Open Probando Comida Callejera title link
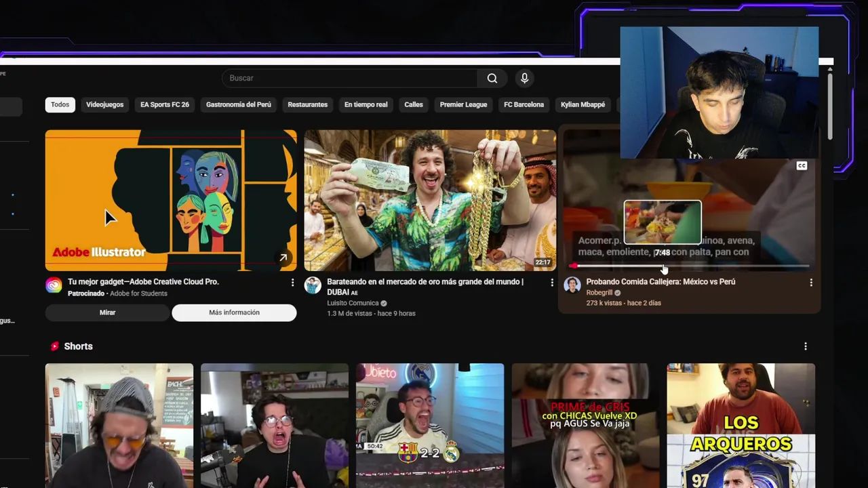The image size is (868, 488). (660, 282)
